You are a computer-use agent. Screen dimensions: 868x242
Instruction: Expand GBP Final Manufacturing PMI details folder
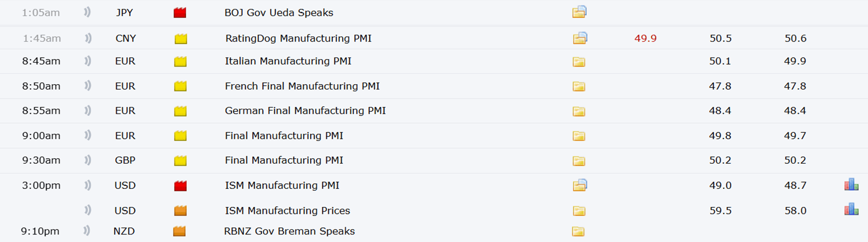pyautogui.click(x=578, y=161)
